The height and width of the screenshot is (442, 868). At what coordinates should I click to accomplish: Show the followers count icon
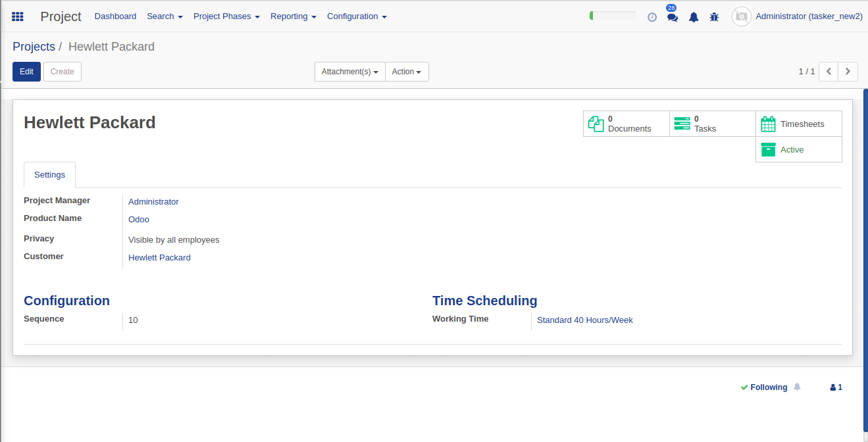836,387
